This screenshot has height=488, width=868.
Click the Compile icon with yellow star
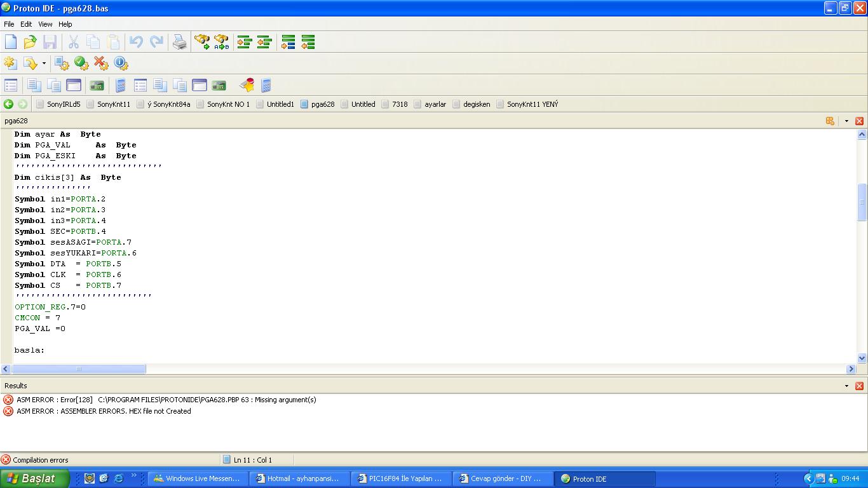pos(10,63)
